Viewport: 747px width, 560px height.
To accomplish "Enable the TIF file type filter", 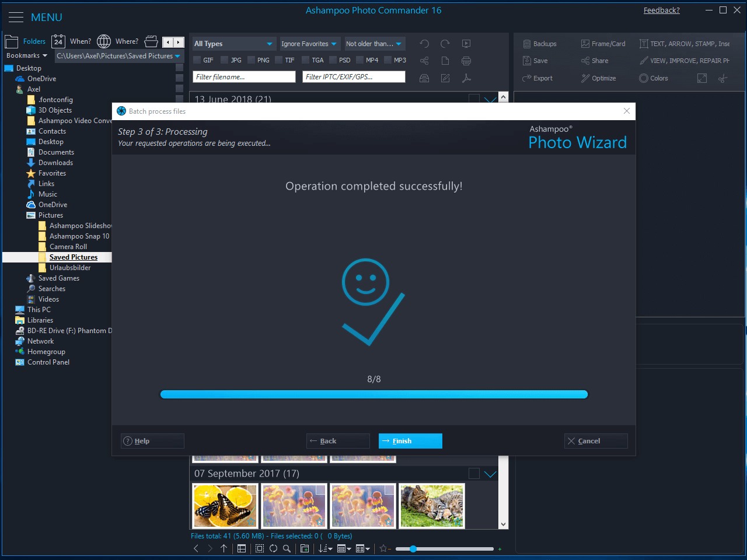I will click(279, 60).
